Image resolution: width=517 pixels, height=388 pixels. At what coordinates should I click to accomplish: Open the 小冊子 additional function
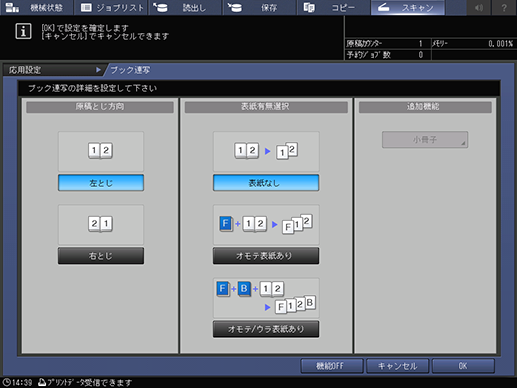425,140
